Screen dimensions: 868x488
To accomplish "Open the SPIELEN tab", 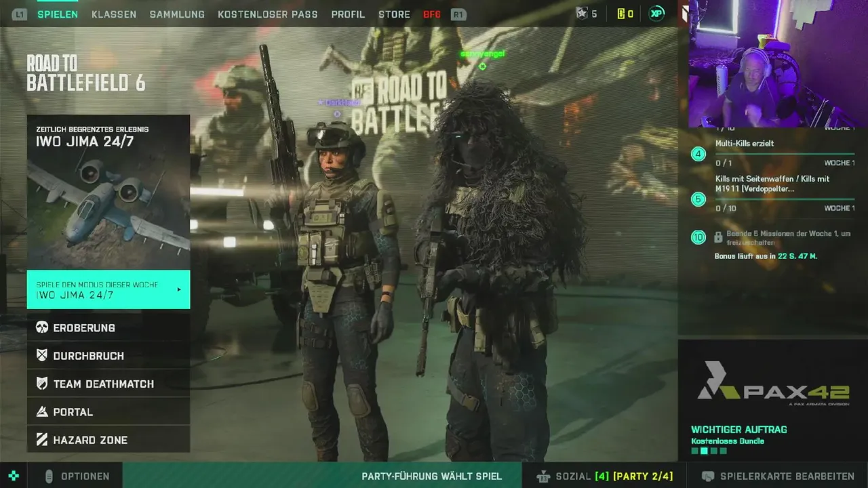I will [x=58, y=14].
